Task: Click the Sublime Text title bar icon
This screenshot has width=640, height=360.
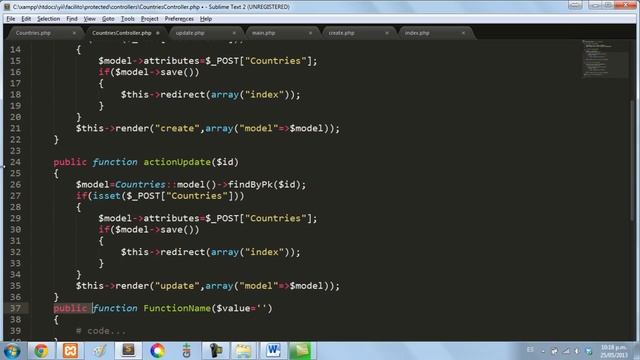Action: (x=7, y=7)
